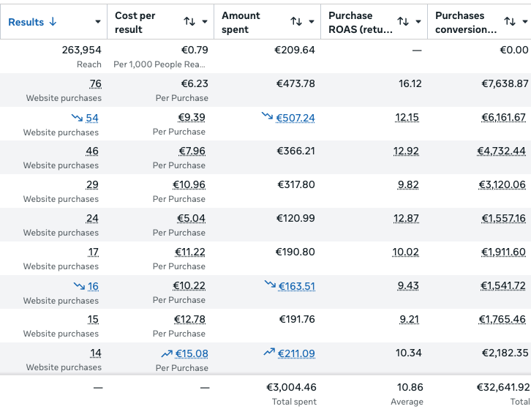Viewport: 531px width, 420px height.
Task: Click the €366.21 amount spent cell
Action: (296, 151)
